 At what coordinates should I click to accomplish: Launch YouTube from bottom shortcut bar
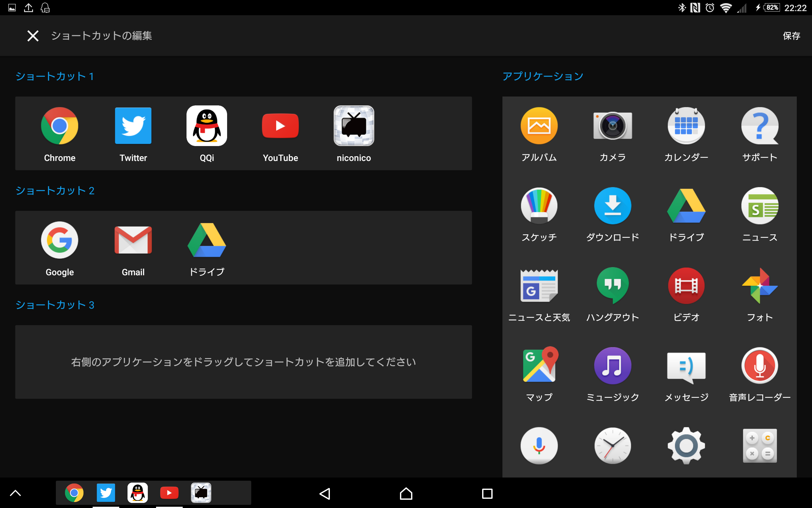169,493
